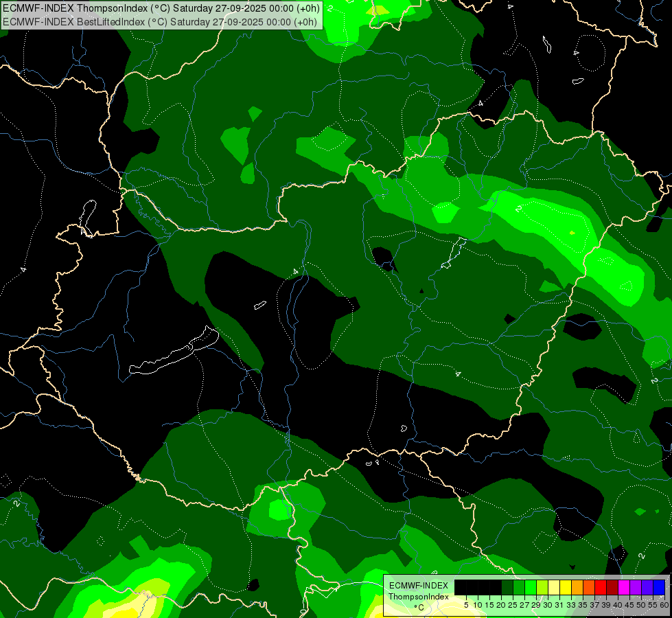Click the legend value label 40
The image size is (672, 618).
[618, 605]
